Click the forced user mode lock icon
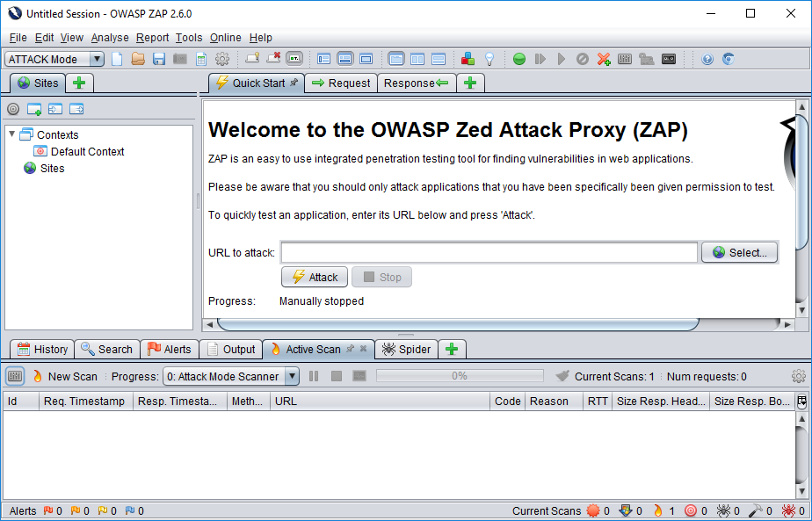Screen dimensions: 812x521 [646, 59]
